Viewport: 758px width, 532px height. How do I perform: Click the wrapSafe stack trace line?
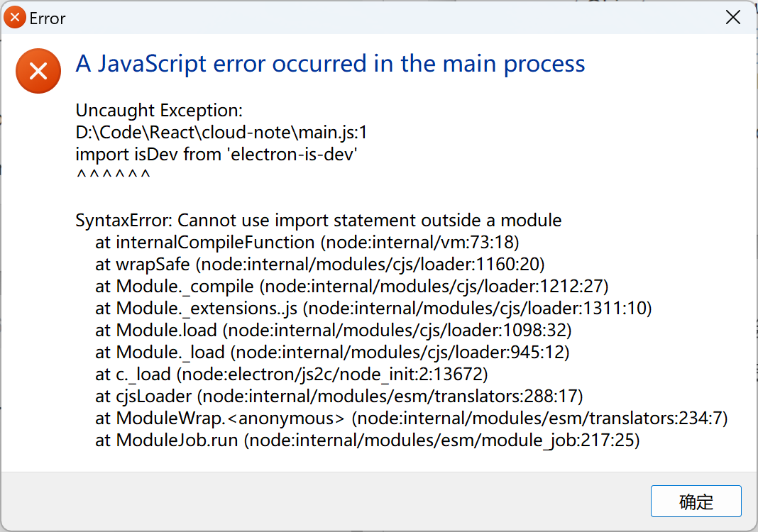click(x=319, y=265)
